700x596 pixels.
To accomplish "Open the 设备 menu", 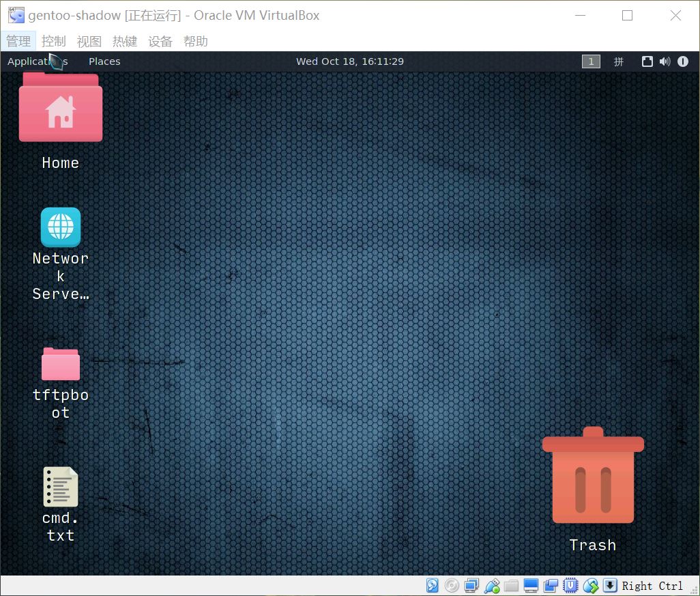I will pyautogui.click(x=160, y=42).
